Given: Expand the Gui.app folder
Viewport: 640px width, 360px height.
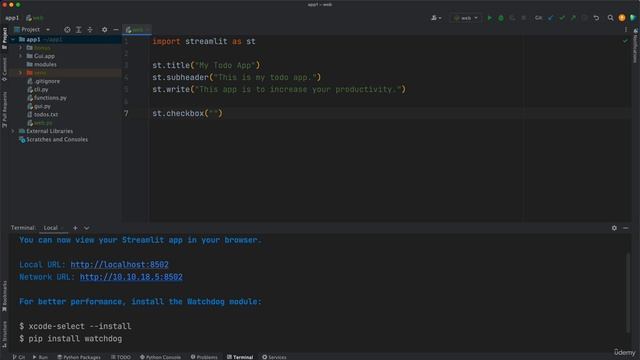Looking at the screenshot, I should tap(21, 56).
